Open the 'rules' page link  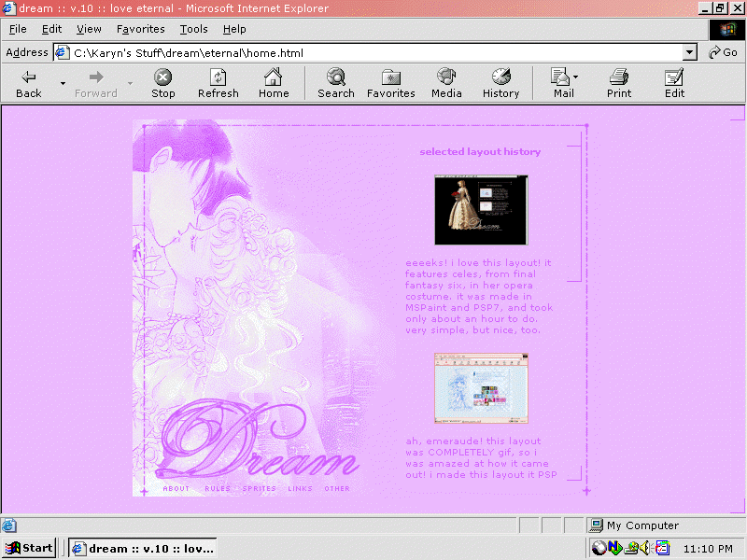[x=217, y=488]
